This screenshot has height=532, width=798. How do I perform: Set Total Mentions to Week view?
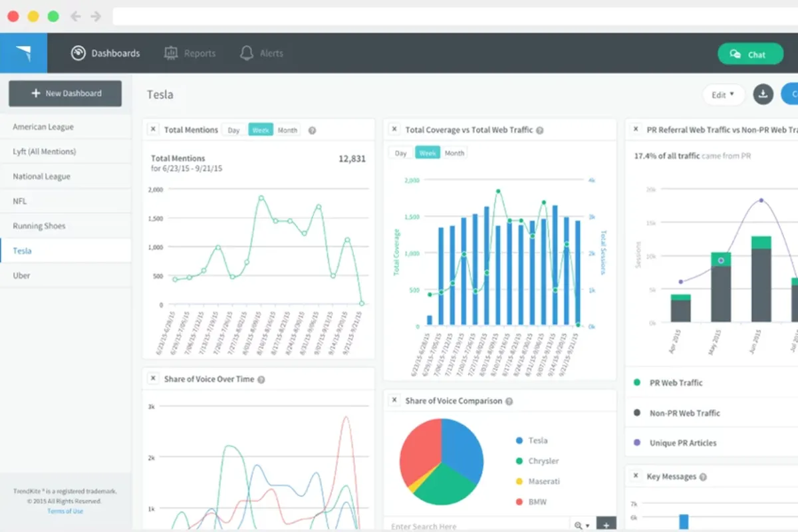tap(261, 130)
